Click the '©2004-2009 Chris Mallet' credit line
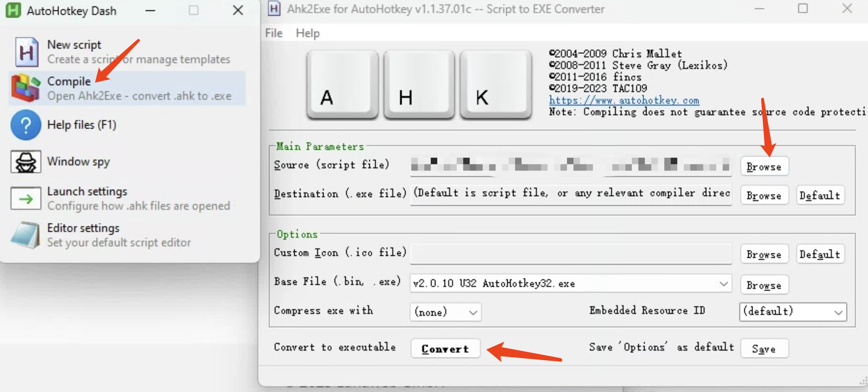Viewport: 868px width, 392px height. click(x=615, y=53)
